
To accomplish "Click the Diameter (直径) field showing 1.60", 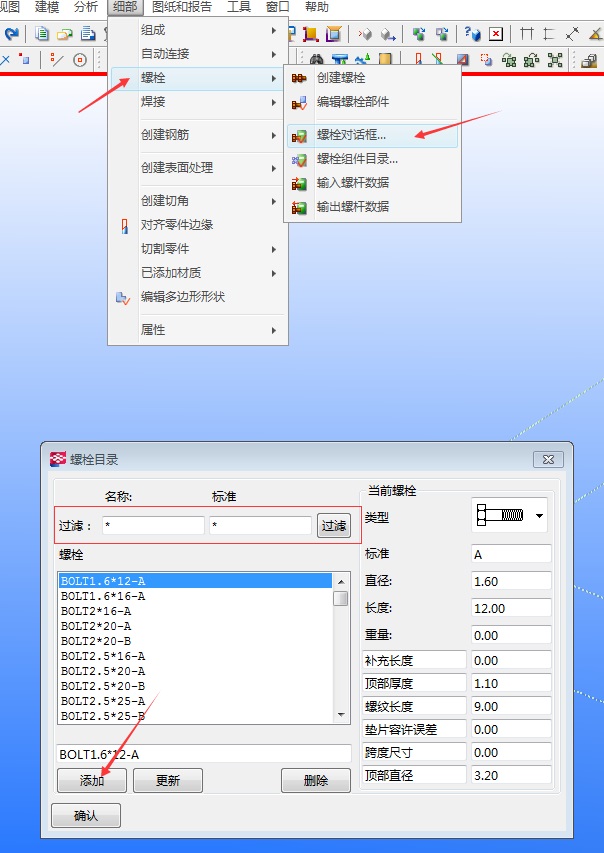I will [511, 582].
